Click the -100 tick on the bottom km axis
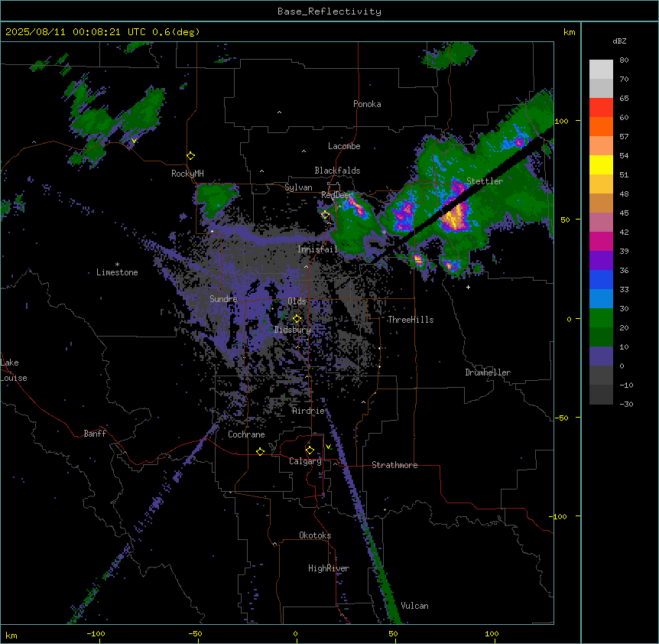 [96, 633]
